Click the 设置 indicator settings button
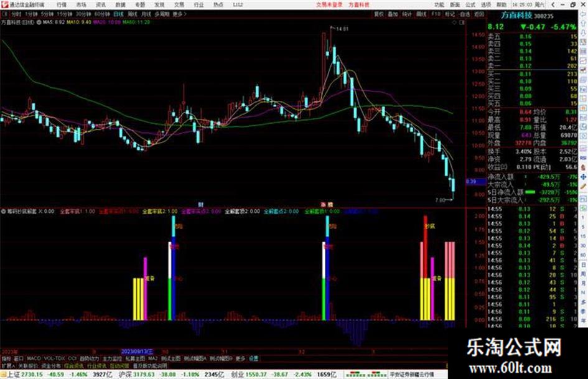Screen dimensions: 588x379 pos(253,358)
